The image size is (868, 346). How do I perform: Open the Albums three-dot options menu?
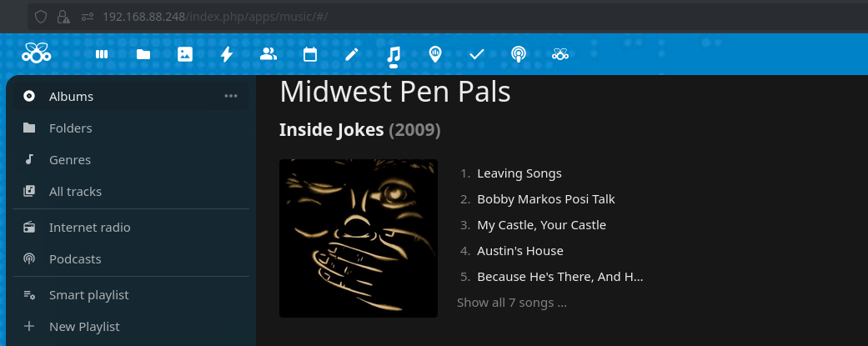tap(231, 96)
